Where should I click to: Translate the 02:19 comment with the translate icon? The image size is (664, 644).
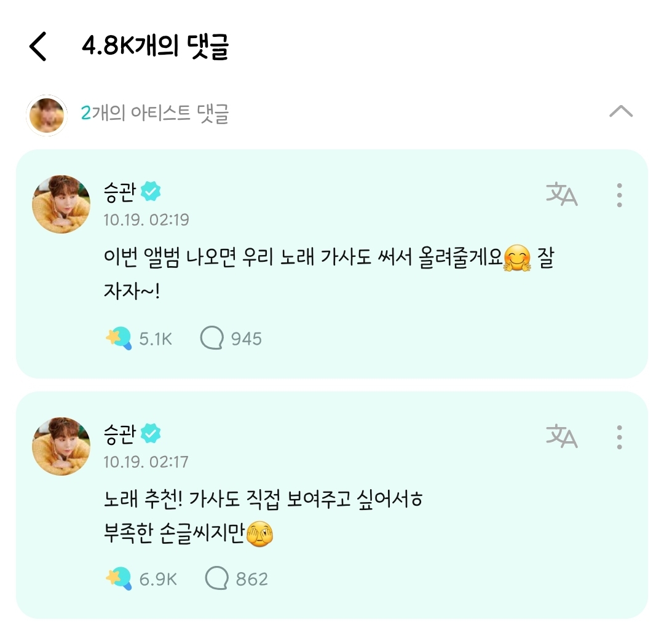tap(561, 194)
